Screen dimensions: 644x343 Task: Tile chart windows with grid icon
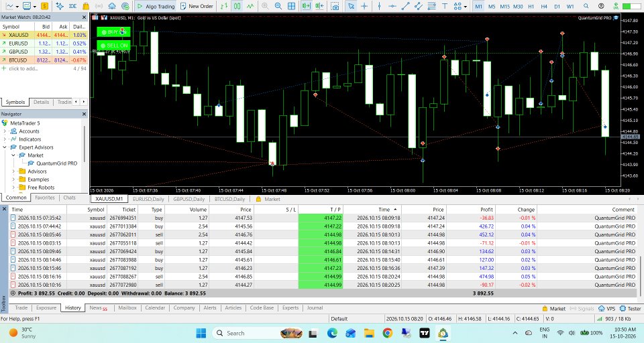[x=292, y=6]
